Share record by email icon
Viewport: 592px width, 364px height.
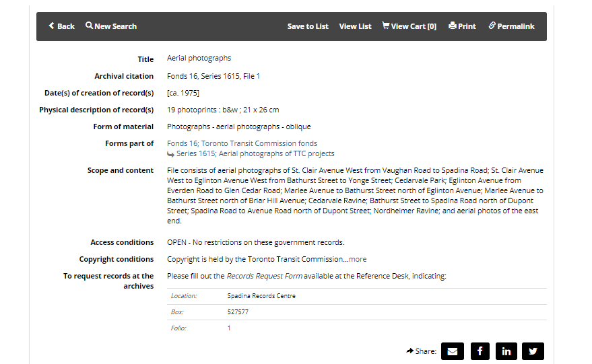453,351
